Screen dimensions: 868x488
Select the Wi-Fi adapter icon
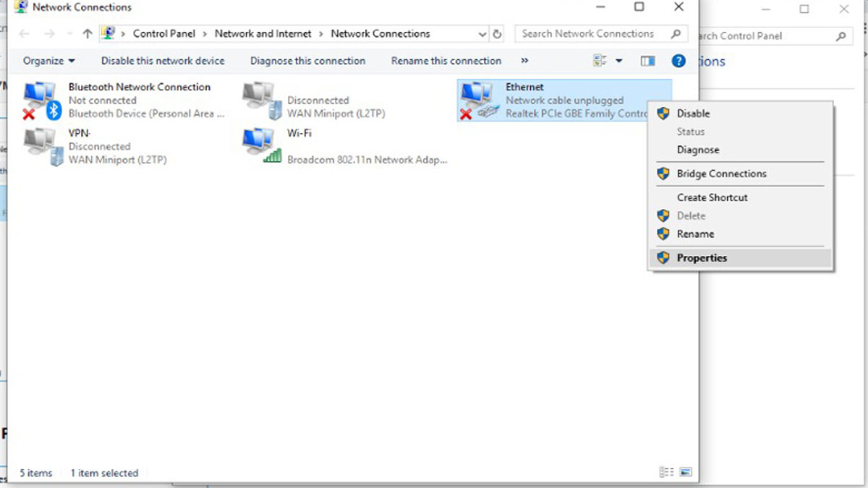(x=261, y=145)
